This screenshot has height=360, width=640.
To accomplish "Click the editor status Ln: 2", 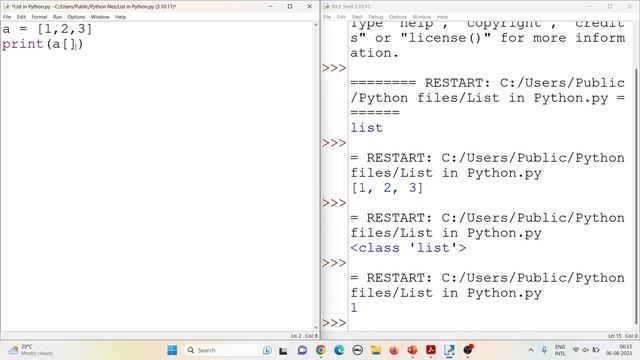I will pos(296,336).
